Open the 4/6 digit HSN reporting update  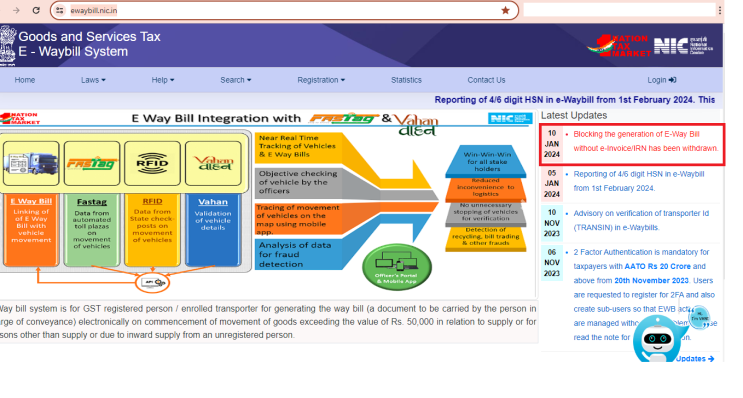tap(639, 181)
